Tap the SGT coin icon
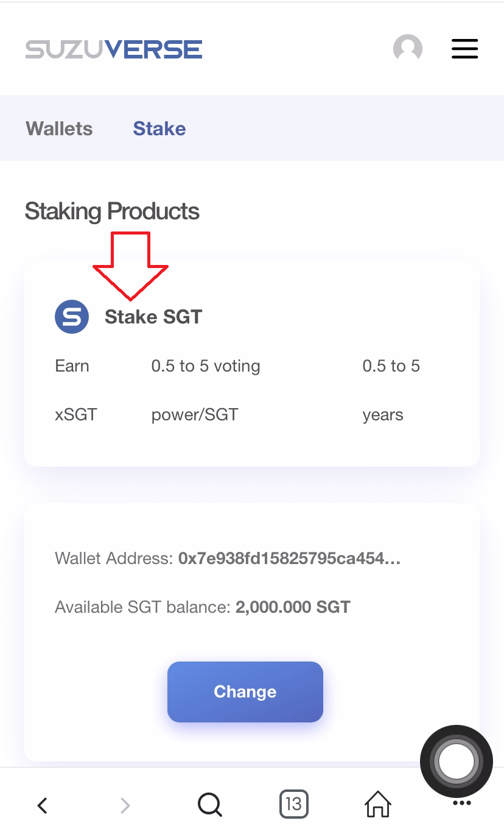Screen dimensions: 504x840 click(x=72, y=317)
